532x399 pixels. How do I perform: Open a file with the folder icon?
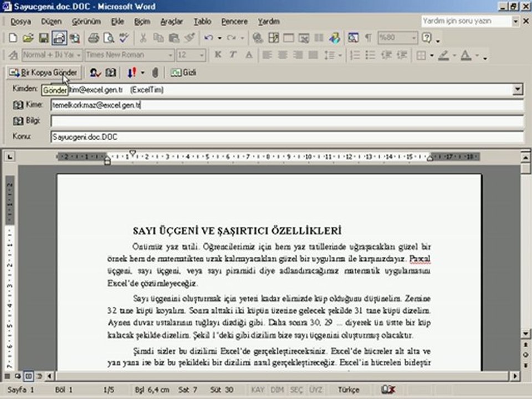pyautogui.click(x=28, y=38)
